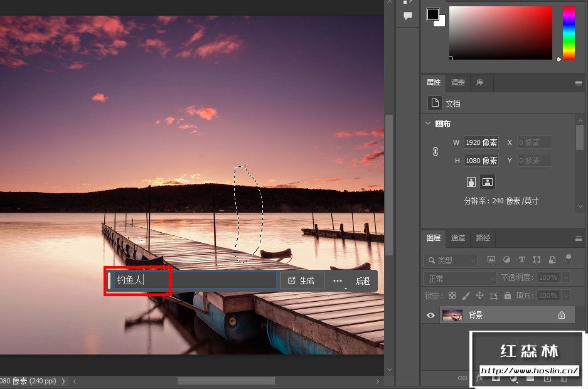
Task: Toggle the width-height link chain icon
Action: pyautogui.click(x=436, y=151)
